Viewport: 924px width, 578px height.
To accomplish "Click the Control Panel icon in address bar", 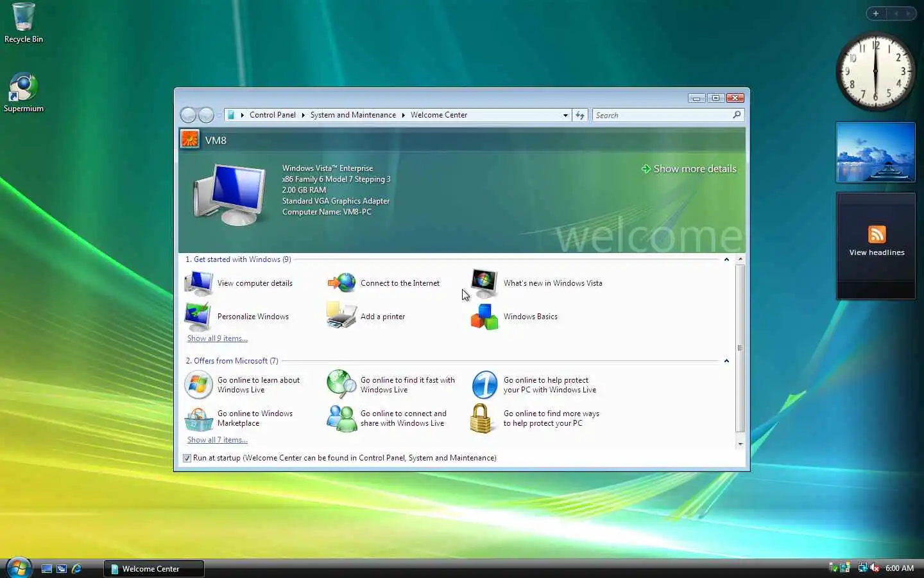I will [231, 115].
